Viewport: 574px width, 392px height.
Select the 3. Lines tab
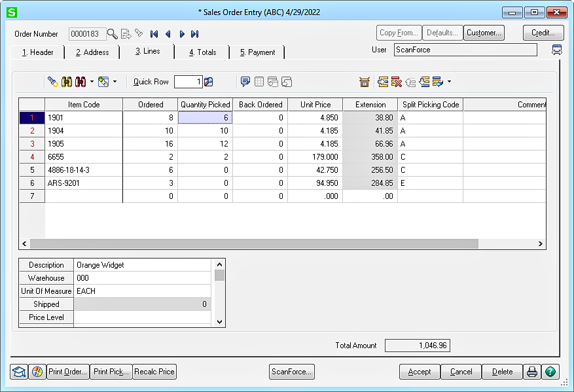coord(147,51)
